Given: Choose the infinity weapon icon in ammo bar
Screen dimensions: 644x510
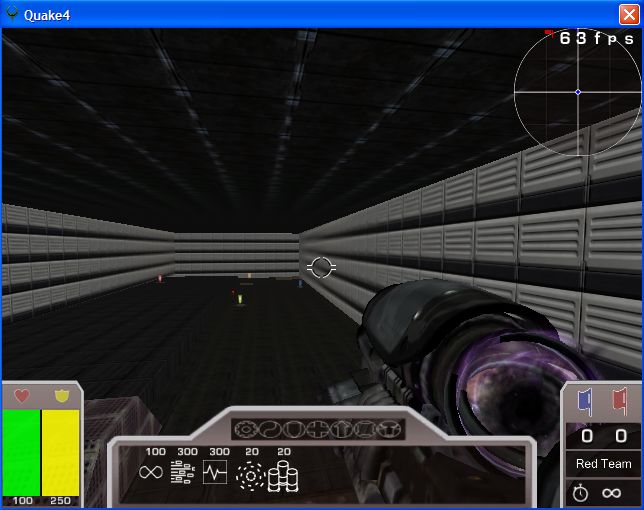Looking at the screenshot, I should (x=151, y=472).
